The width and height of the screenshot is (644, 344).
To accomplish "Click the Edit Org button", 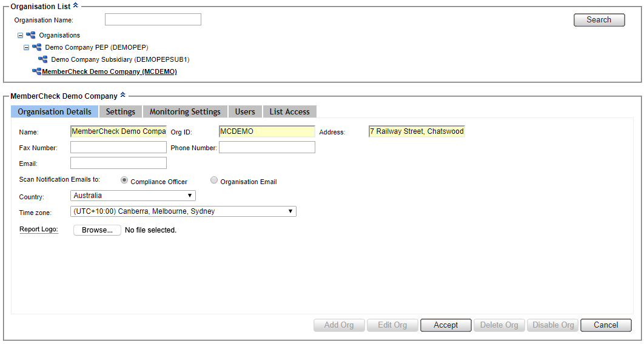I will (x=392, y=325).
